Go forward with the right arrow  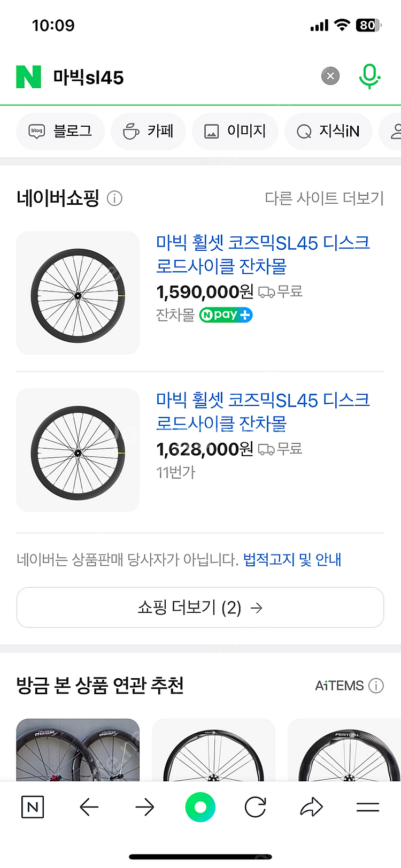(145, 807)
